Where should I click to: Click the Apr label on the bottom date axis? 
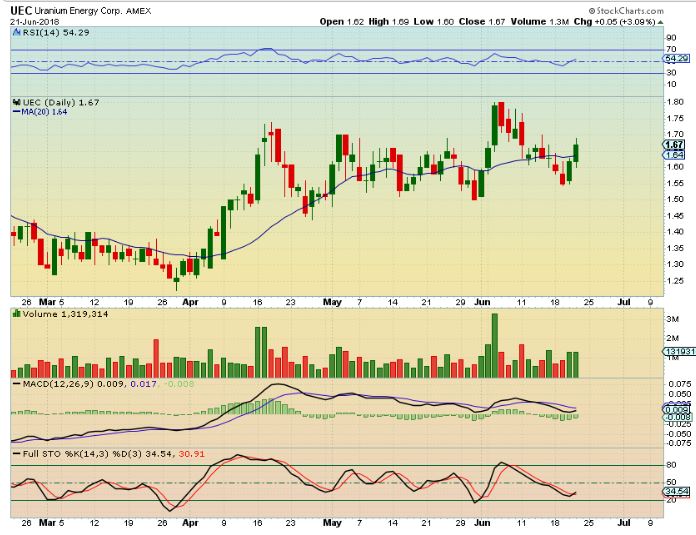(x=190, y=523)
